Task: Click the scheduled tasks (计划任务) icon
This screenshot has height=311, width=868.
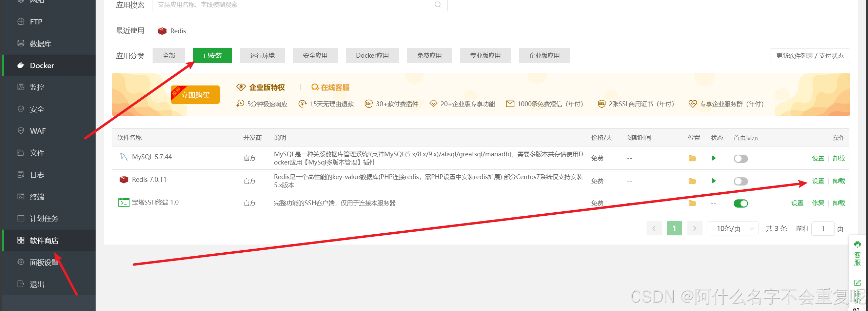Action: (x=21, y=218)
